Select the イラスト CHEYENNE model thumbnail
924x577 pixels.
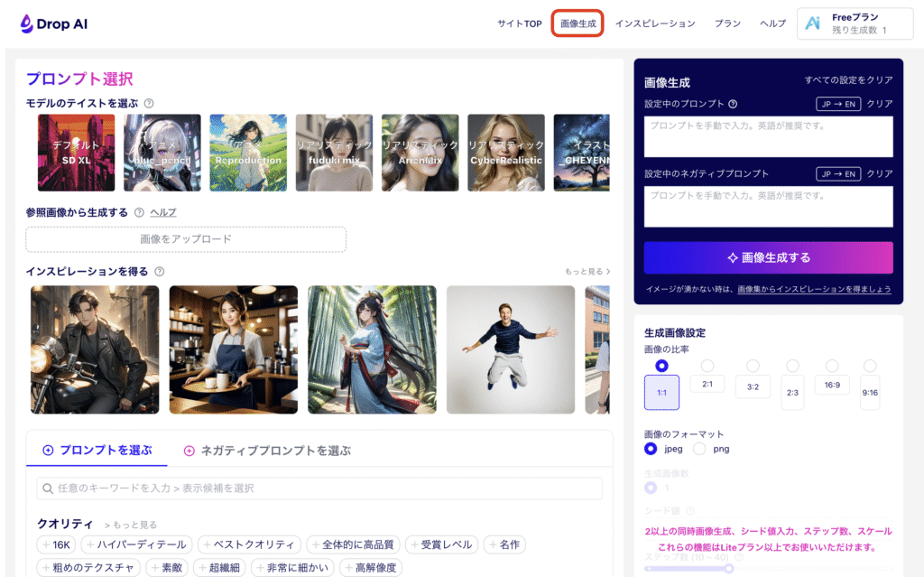coord(582,153)
